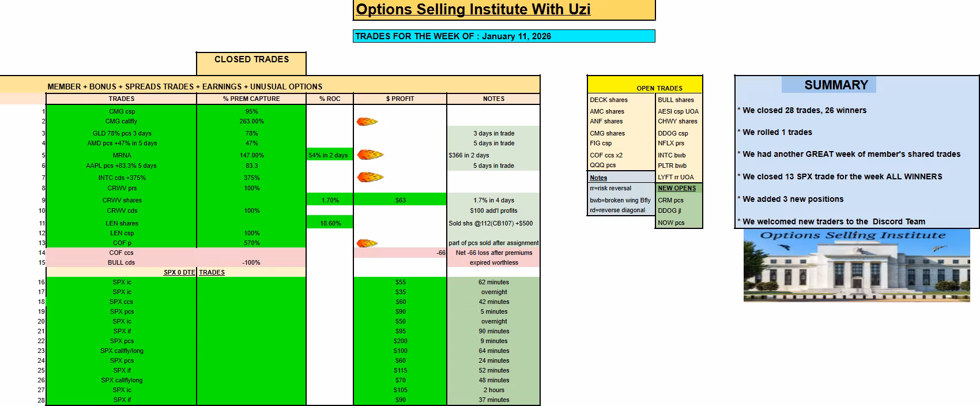Screen dimensions: 980x406
Task: Click the underlined Notes legend header
Action: coord(598,178)
